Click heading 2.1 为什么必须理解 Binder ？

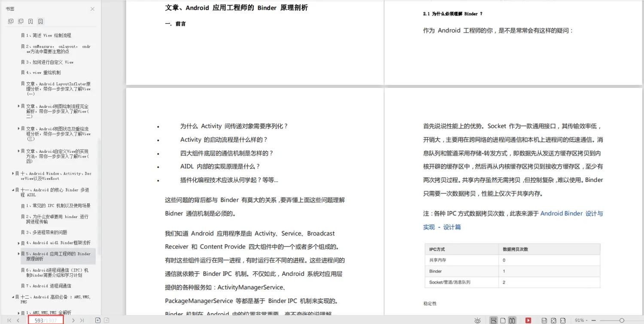pyautogui.click(x=453, y=14)
